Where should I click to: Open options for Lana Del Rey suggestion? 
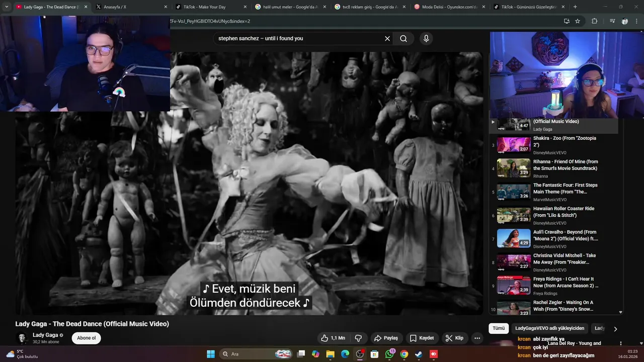click(621, 344)
